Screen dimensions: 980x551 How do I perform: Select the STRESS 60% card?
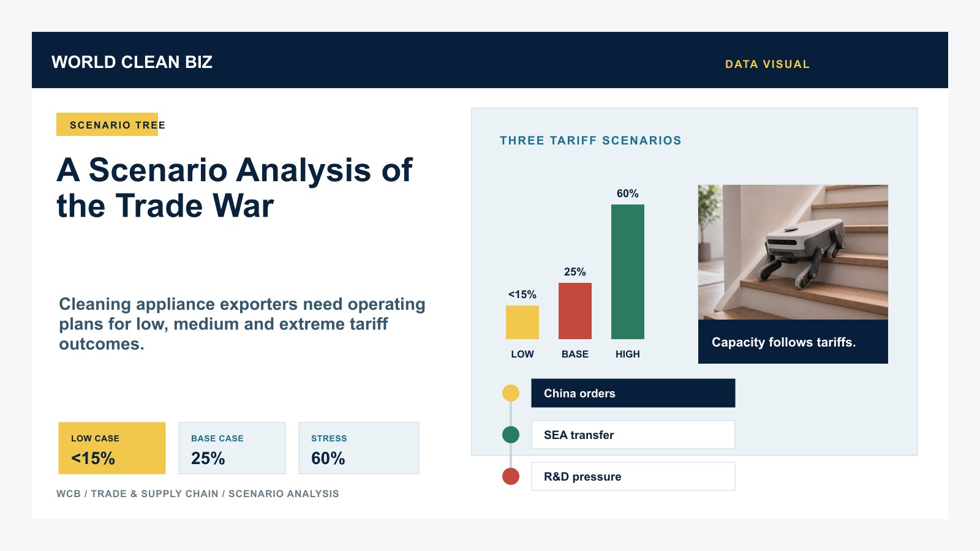(x=359, y=448)
